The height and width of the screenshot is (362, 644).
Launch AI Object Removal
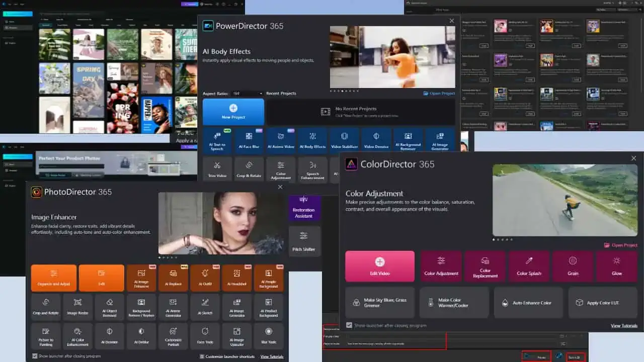pos(110,307)
